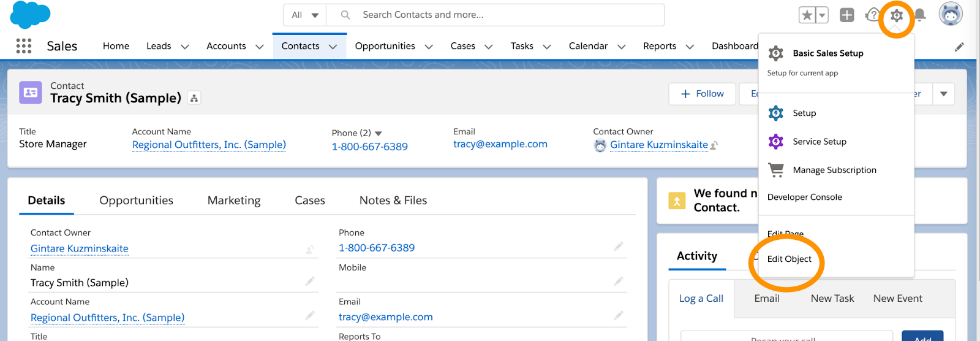Click Gintare Kuzminskaite link in header

pos(659,145)
